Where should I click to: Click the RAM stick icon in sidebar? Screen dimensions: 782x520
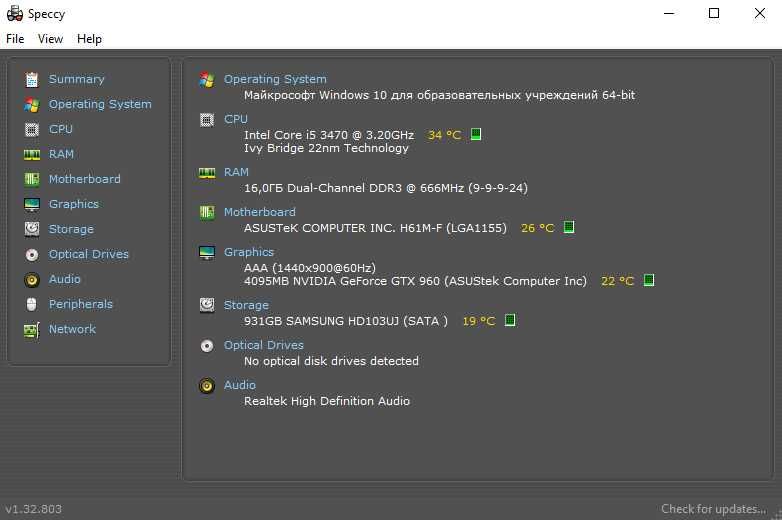(x=32, y=155)
